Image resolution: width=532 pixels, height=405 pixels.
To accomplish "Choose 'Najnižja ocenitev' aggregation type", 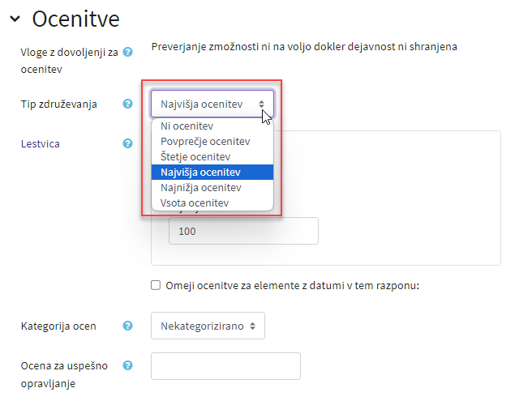I will click(x=200, y=187).
